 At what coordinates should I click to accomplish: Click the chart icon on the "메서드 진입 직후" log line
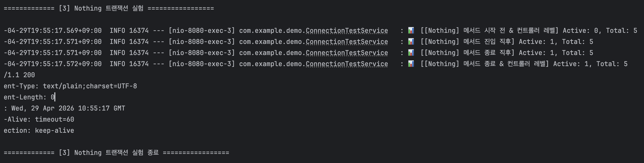[x=411, y=42]
